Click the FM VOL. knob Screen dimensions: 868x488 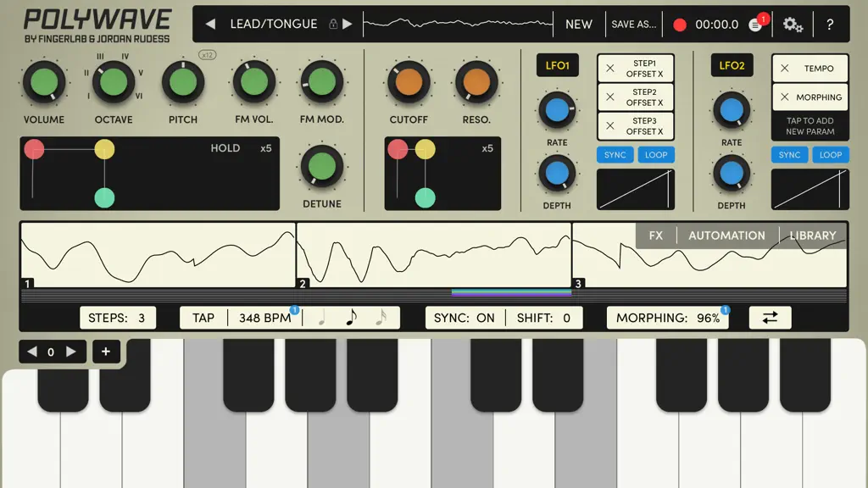(x=254, y=82)
